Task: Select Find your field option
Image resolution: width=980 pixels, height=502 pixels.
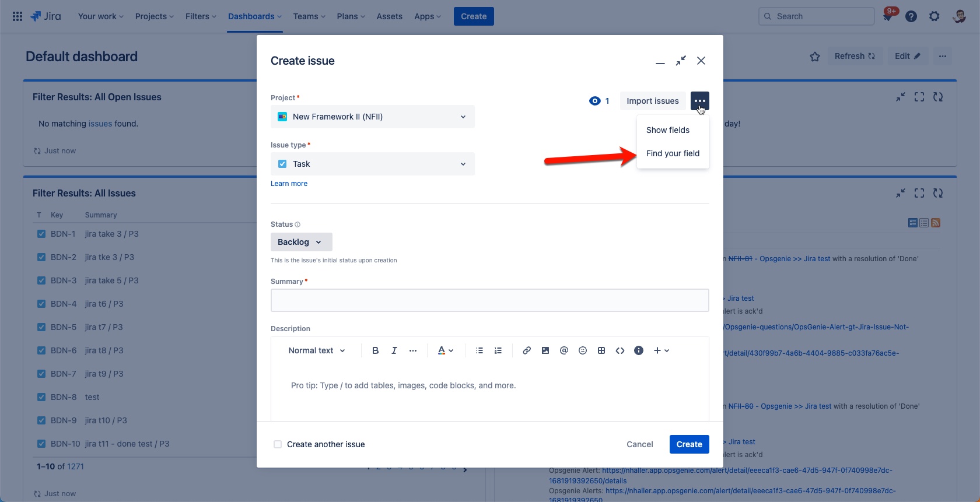Action: 673,153
